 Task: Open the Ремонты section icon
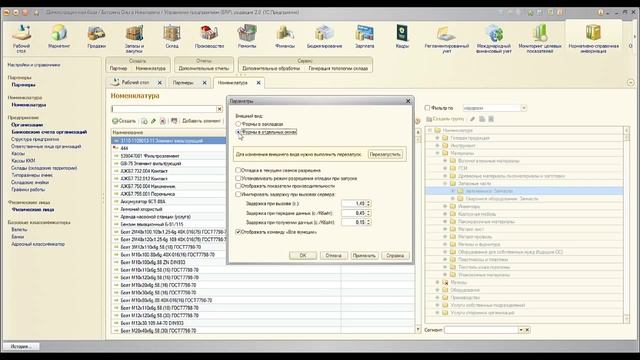(x=247, y=37)
